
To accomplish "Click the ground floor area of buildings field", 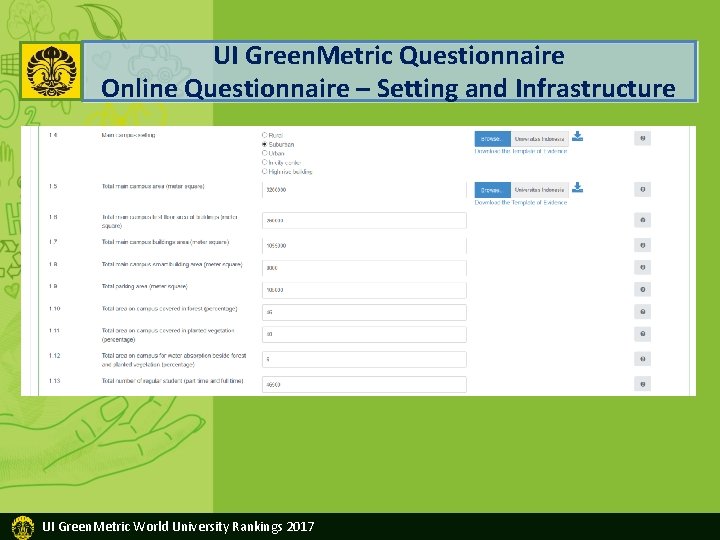I will tap(364, 220).
